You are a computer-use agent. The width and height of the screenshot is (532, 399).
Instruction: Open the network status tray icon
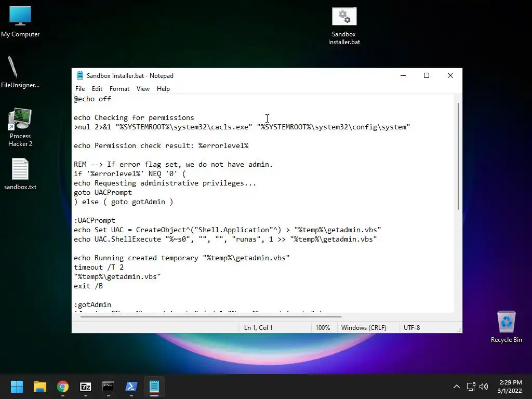[471, 387]
